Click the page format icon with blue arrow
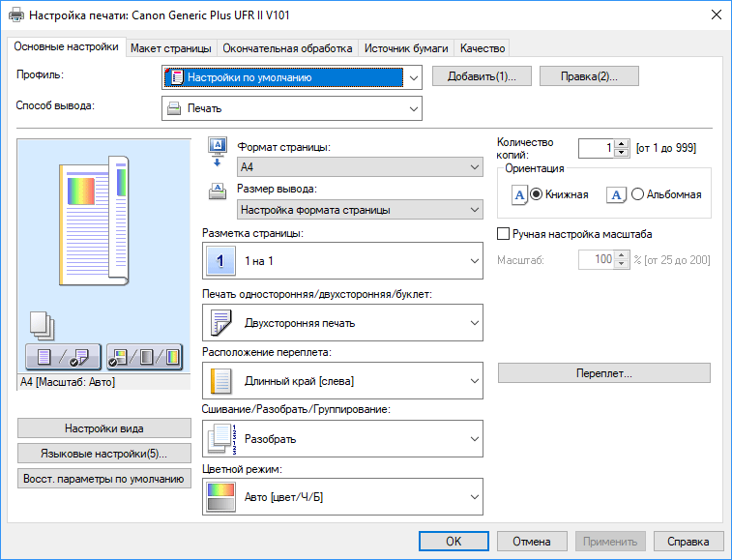This screenshot has width=732, height=560. point(218,152)
